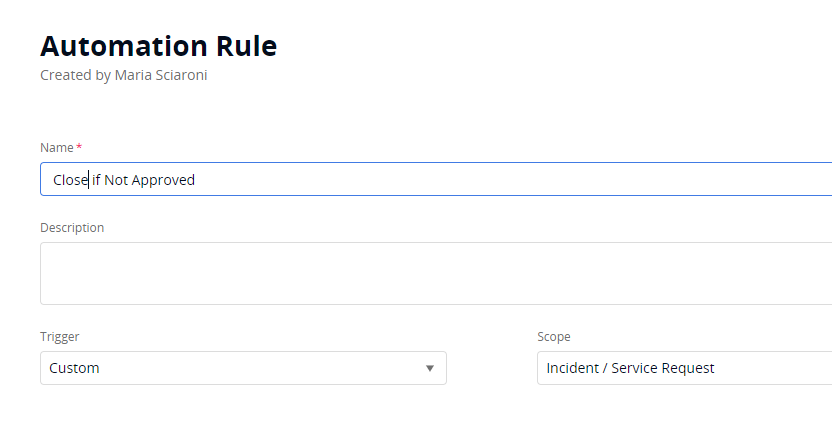832x446 pixels.
Task: Expand the Scope dropdown
Action: point(684,368)
